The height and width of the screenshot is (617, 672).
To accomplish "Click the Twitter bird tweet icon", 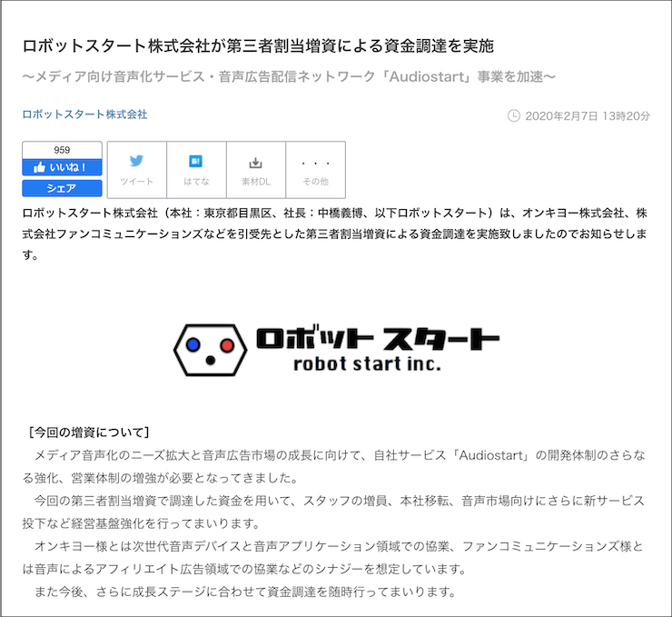I will 136,161.
